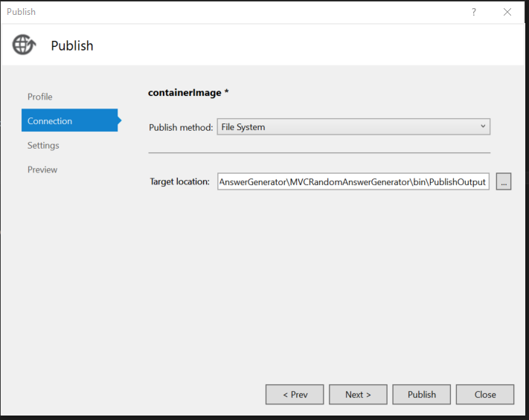Open the Settings step
The image size is (529, 420).
coord(43,145)
